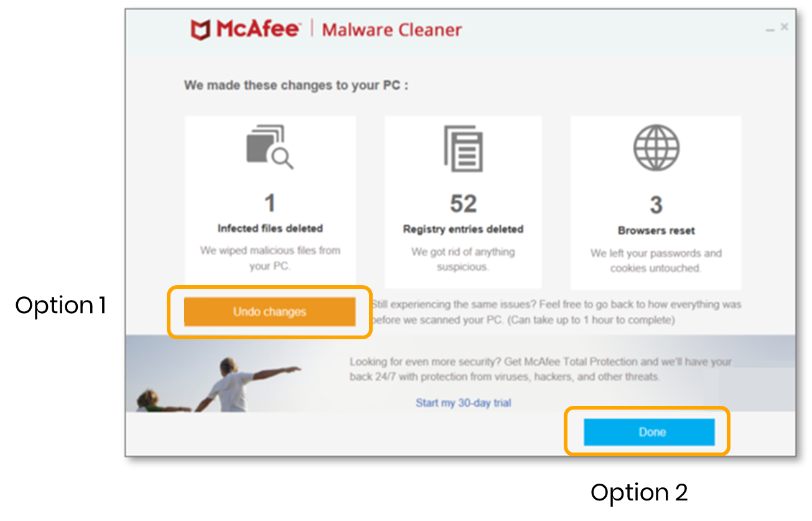Click the Malware Cleaner title text

(x=392, y=29)
